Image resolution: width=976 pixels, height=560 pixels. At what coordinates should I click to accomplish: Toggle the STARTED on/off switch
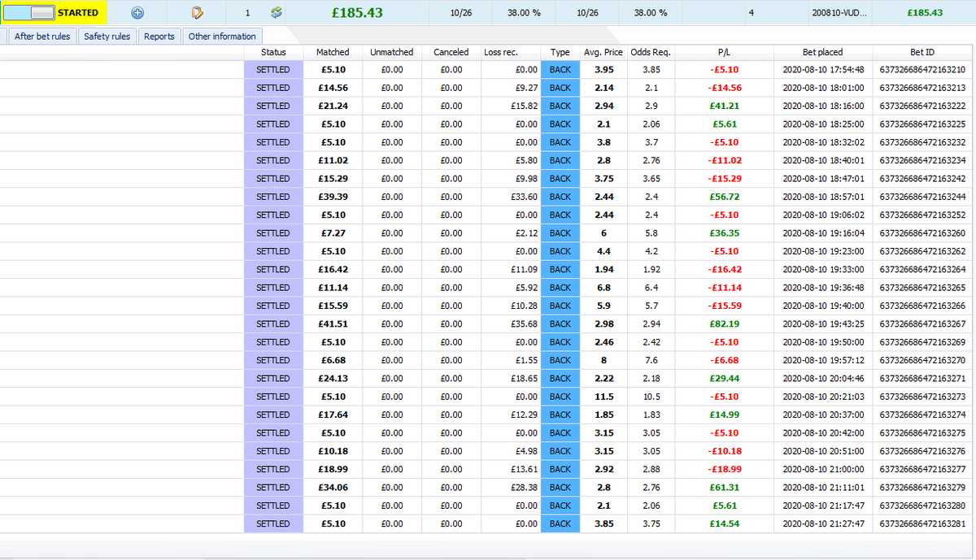coord(29,13)
